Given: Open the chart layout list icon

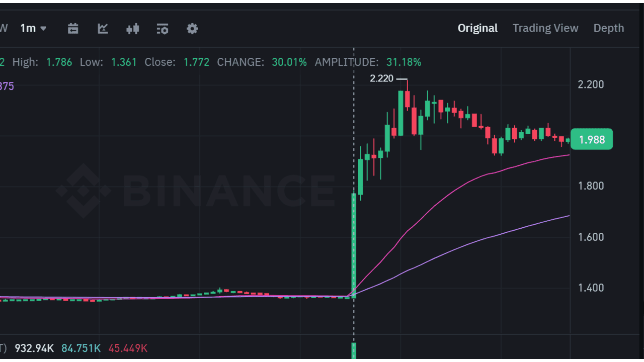Looking at the screenshot, I should coord(162,29).
